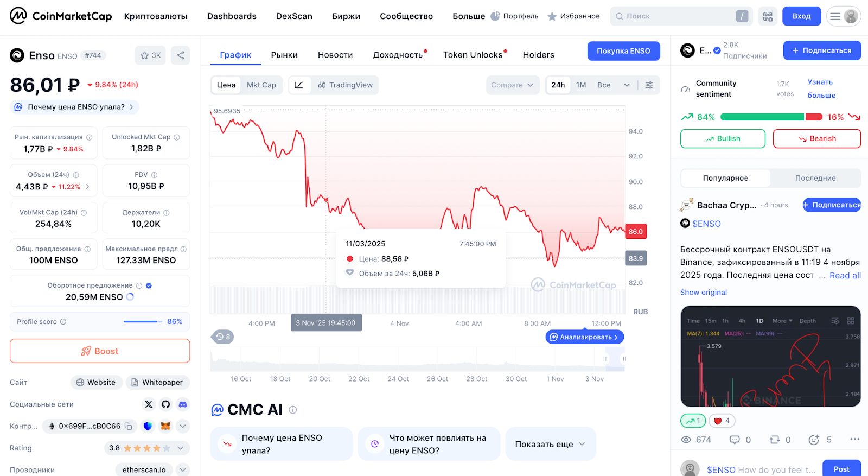This screenshot has height=476, width=868.
Task: Select the Bearish sentiment option
Action: [816, 138]
